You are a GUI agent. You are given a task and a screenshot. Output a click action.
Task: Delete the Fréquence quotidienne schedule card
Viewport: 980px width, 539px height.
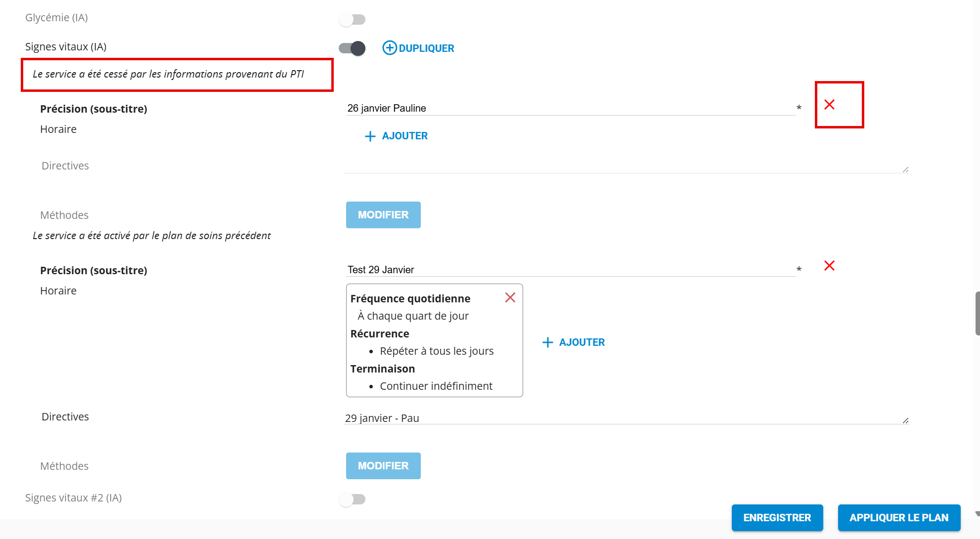coord(510,297)
